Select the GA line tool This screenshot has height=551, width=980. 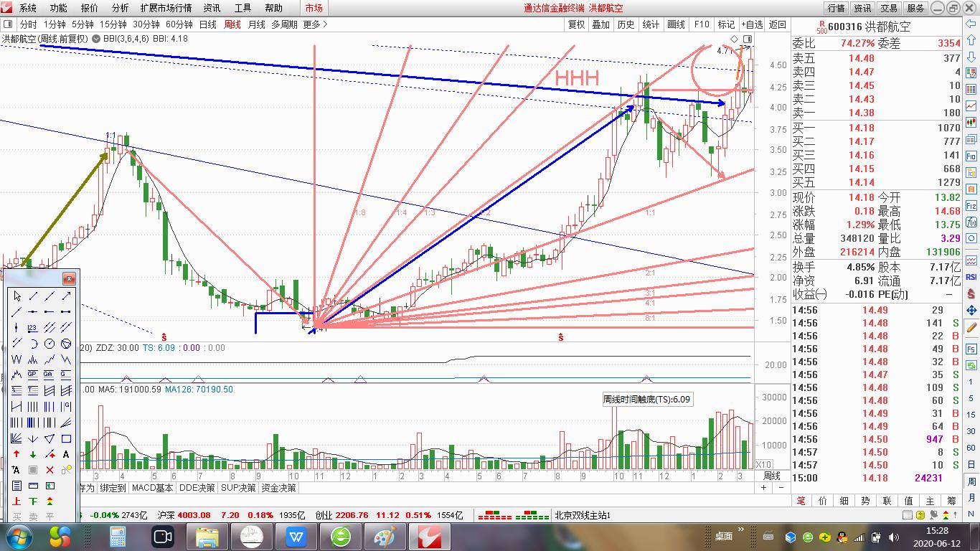pyautogui.click(x=50, y=375)
